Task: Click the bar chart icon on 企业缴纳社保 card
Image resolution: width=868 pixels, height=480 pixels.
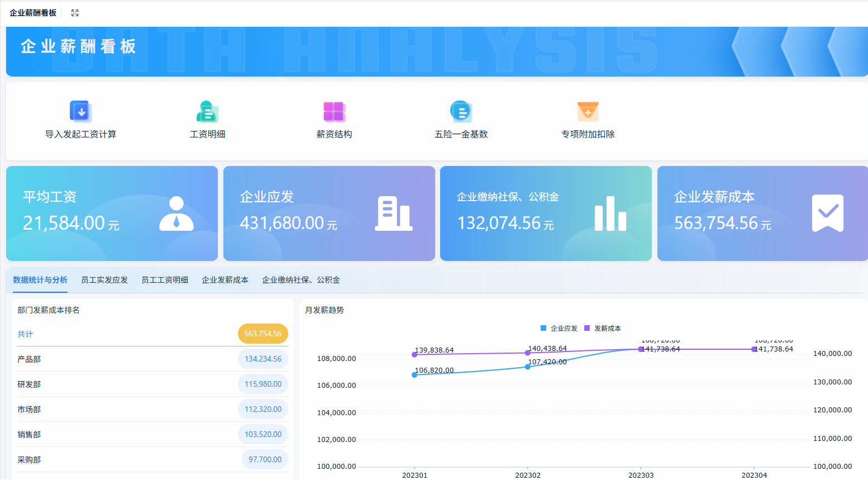Action: (x=610, y=214)
